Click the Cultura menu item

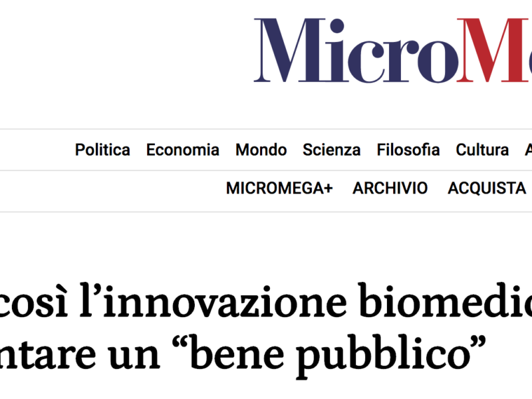click(482, 150)
